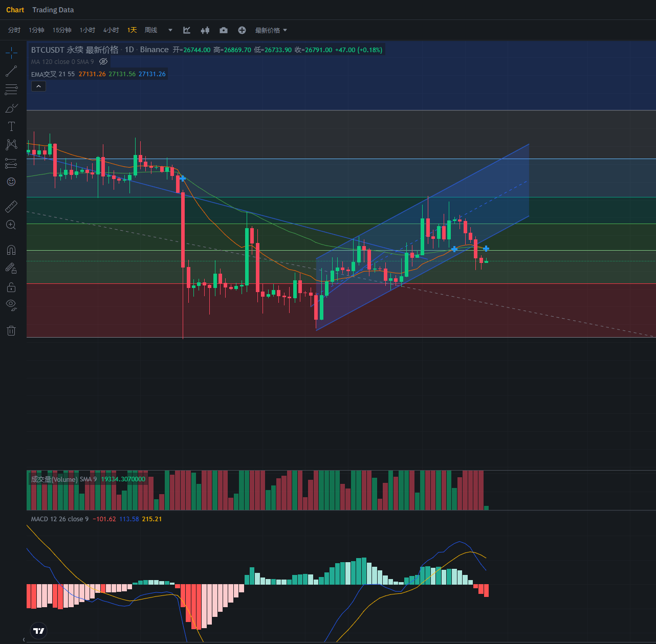Select the text annotation tool
This screenshot has height=644, width=656.
tap(11, 126)
